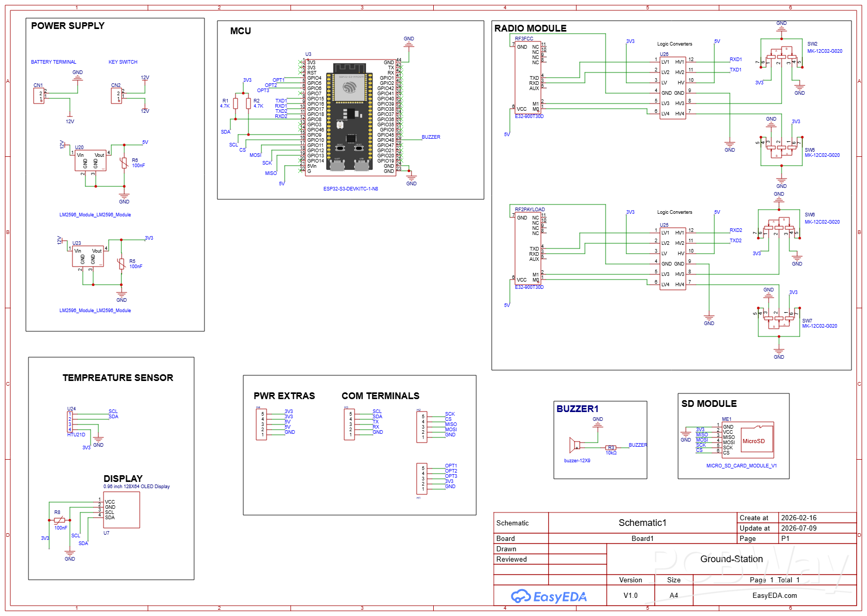The image size is (867, 616).
Task: Select resistor R2 4.7K symbol
Action: point(248,104)
